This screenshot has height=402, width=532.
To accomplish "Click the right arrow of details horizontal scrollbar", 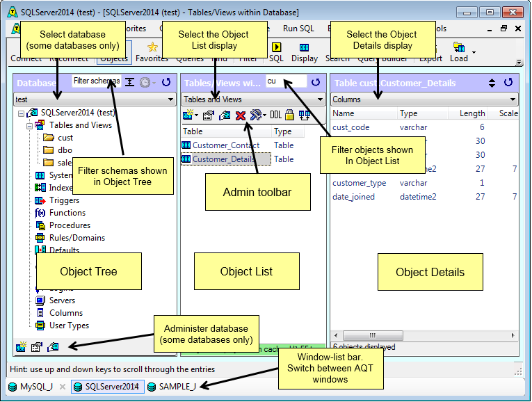I will [513, 336].
